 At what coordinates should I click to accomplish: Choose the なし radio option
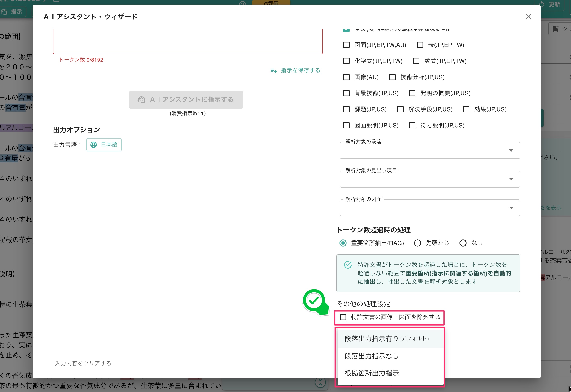(463, 243)
